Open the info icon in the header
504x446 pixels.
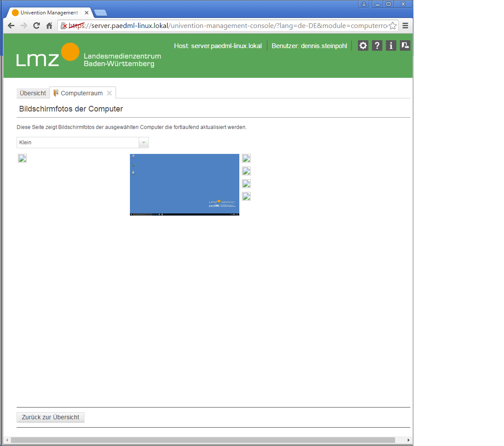point(391,45)
